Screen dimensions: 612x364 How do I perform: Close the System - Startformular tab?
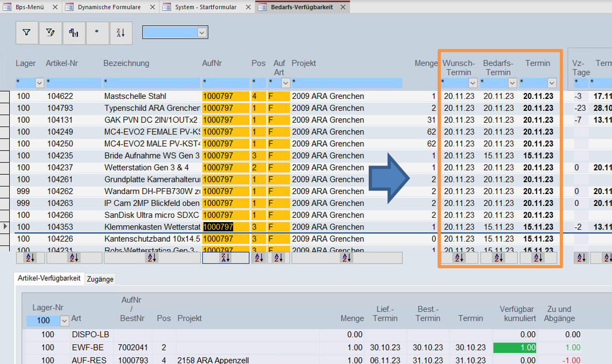point(248,7)
